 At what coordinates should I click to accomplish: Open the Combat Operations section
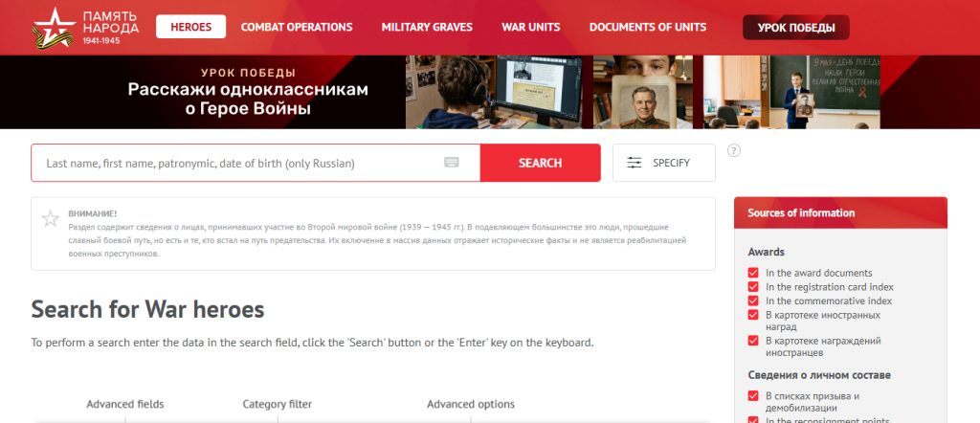(297, 27)
